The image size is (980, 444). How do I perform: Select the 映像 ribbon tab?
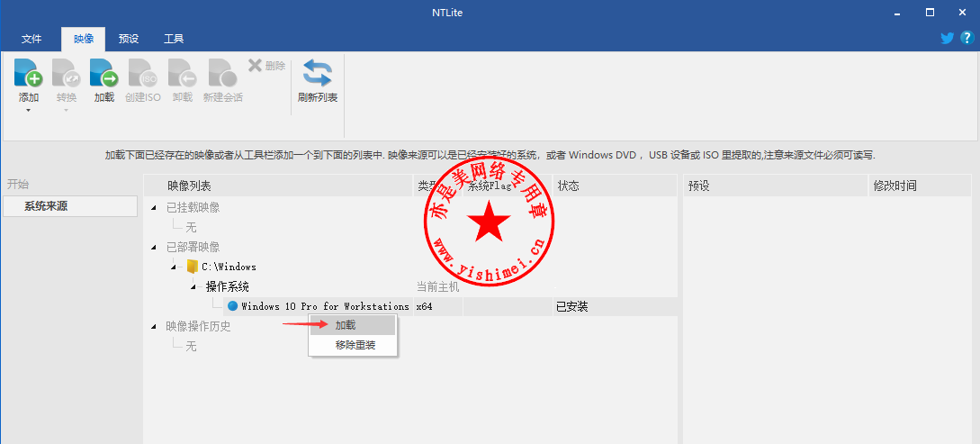tap(83, 39)
